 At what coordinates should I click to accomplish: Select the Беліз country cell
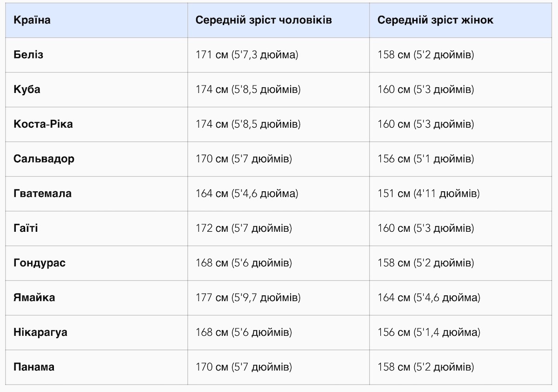coord(28,55)
